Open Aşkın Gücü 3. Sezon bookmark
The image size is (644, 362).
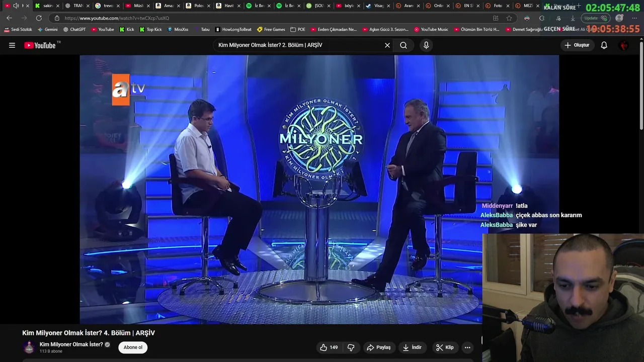click(386, 30)
